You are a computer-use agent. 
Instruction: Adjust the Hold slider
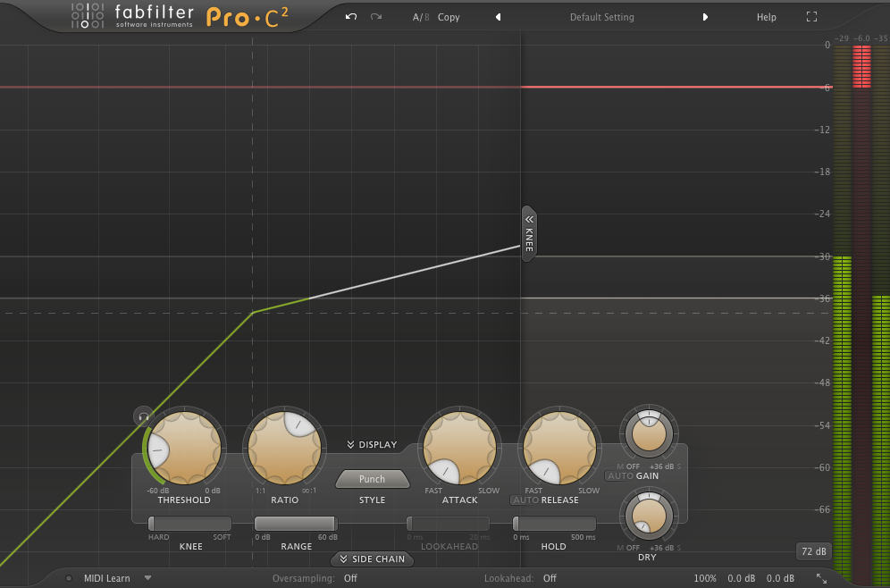pyautogui.click(x=554, y=524)
